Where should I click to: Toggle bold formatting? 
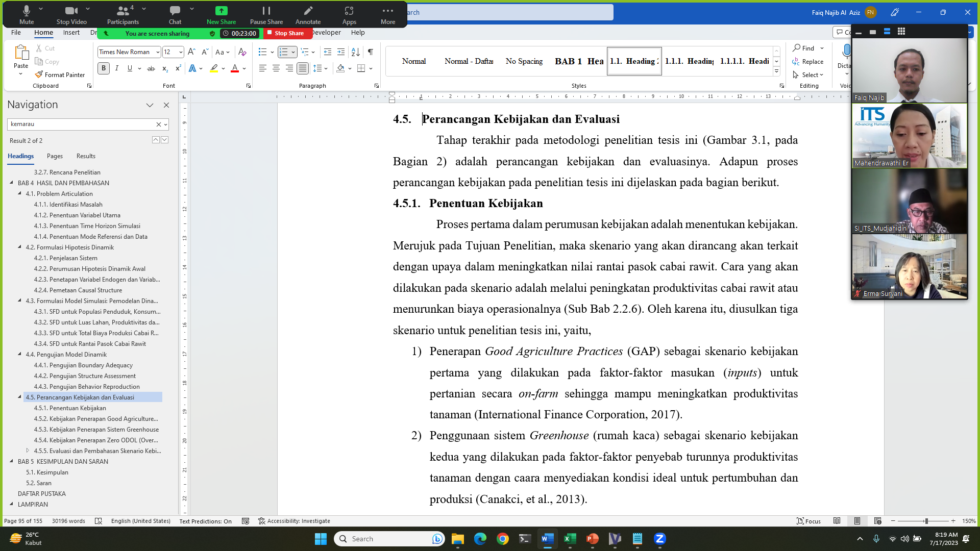click(x=104, y=68)
